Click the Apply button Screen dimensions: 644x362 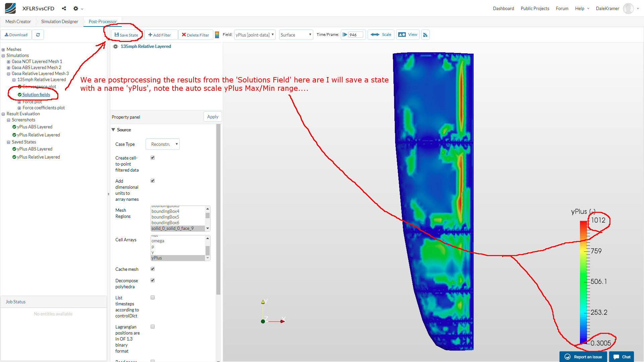[213, 117]
